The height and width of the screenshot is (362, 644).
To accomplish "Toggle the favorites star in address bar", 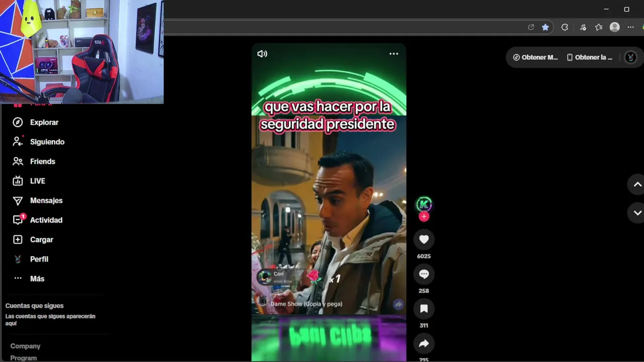I will [545, 27].
